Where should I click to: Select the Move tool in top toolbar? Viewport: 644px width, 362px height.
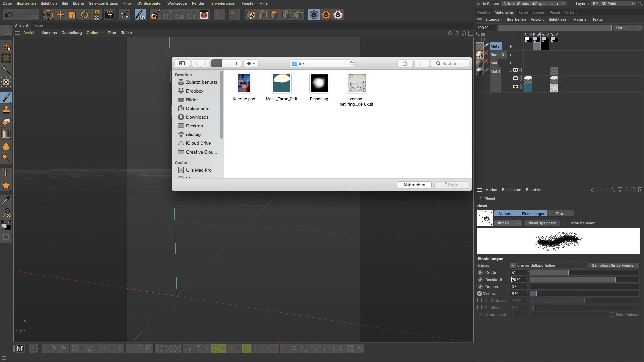tap(60, 15)
